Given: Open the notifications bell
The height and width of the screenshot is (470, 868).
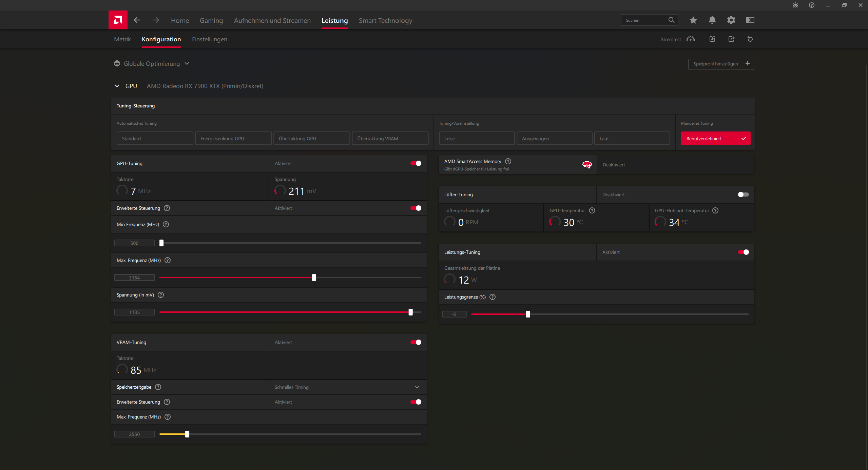Looking at the screenshot, I should [712, 20].
